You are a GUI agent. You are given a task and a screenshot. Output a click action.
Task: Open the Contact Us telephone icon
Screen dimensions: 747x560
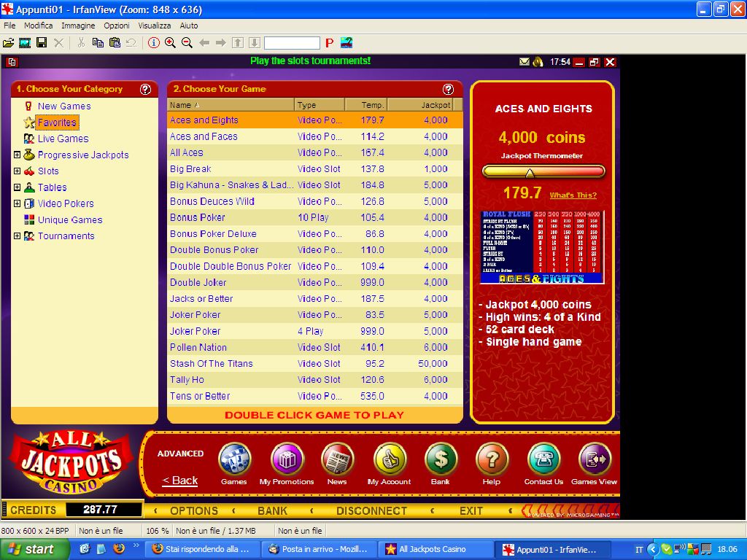pos(543,459)
